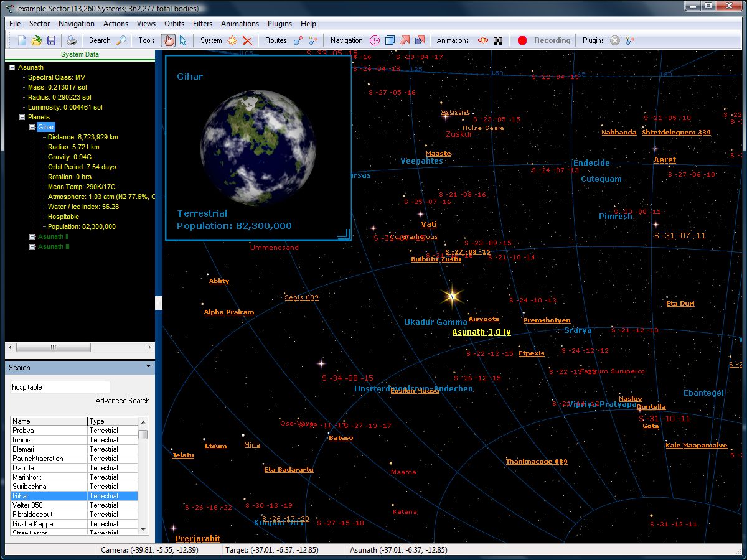Collapse the Search panel with its header arrow
Screen dimensions: 747x560
[x=148, y=366]
